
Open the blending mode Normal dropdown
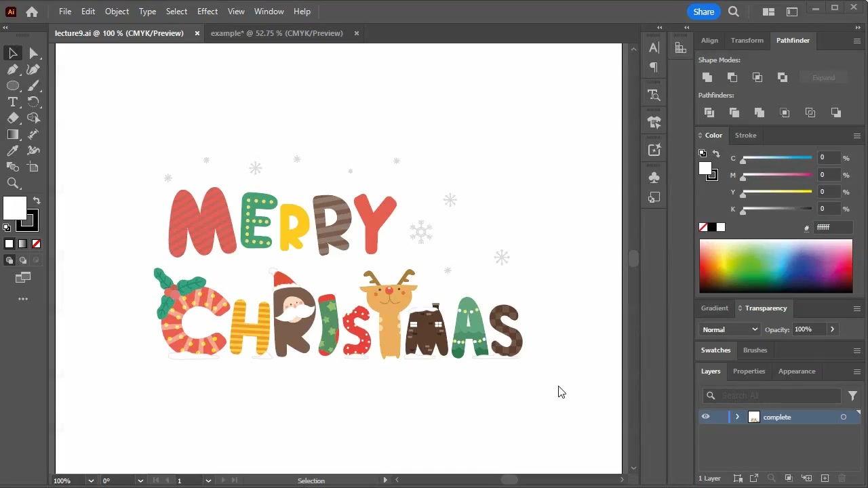[730, 329]
